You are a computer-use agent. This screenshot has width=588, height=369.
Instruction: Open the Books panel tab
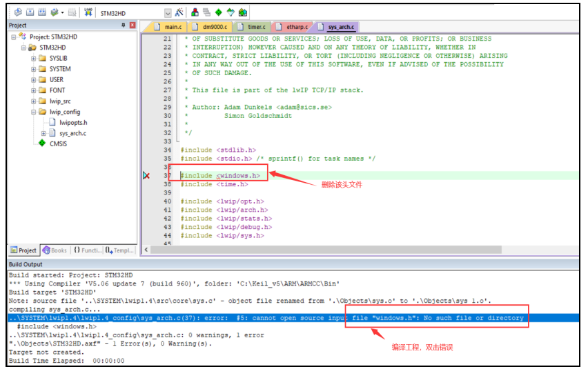(x=55, y=250)
